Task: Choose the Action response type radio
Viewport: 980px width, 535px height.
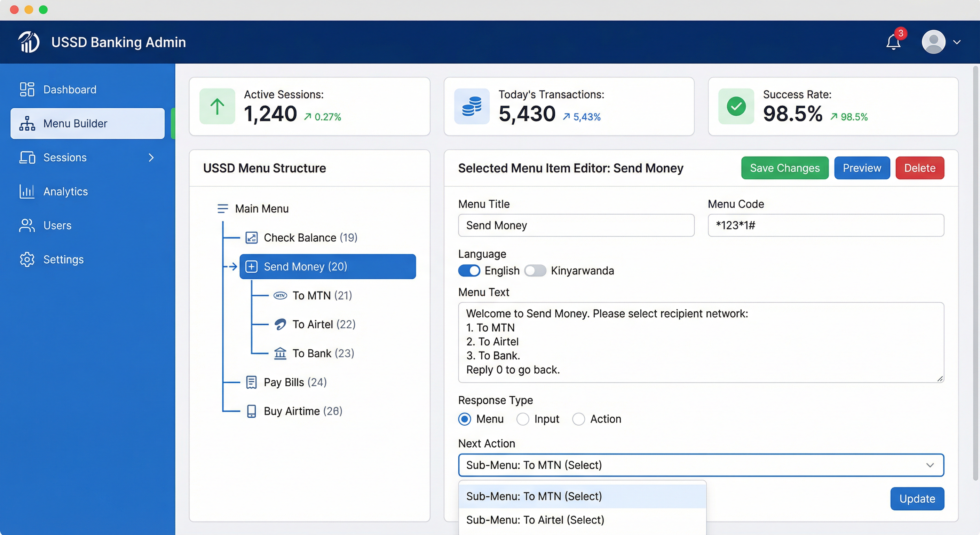Action: 578,419
